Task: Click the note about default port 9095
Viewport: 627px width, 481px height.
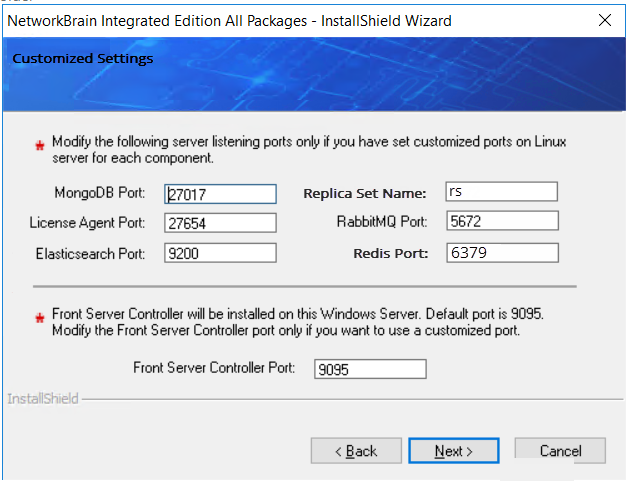Action: tap(298, 322)
